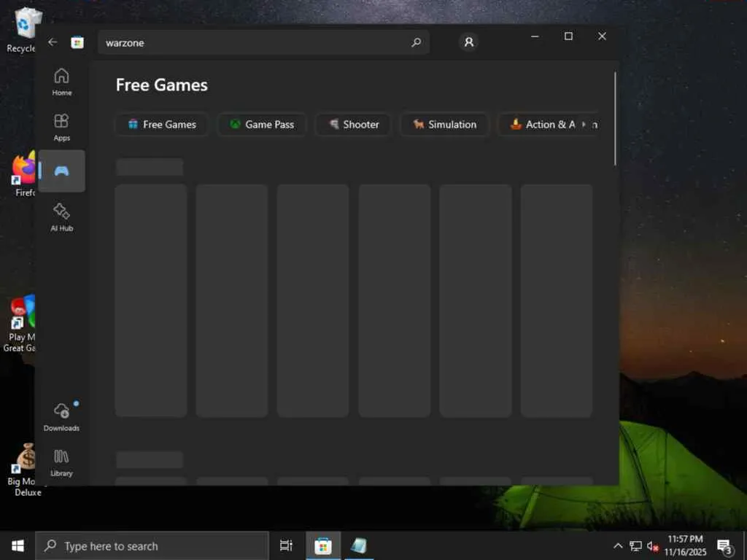
Task: Select the Shooter category chip
Action: click(354, 124)
